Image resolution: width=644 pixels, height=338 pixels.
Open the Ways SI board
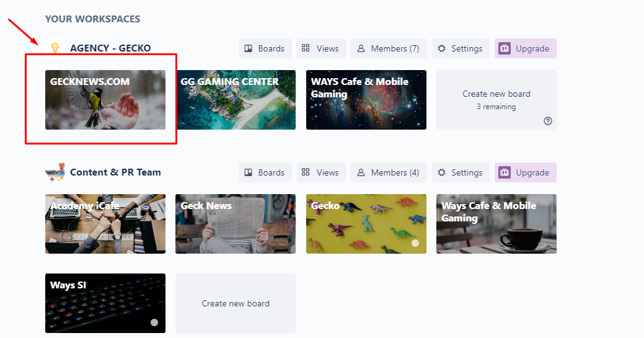point(105,303)
